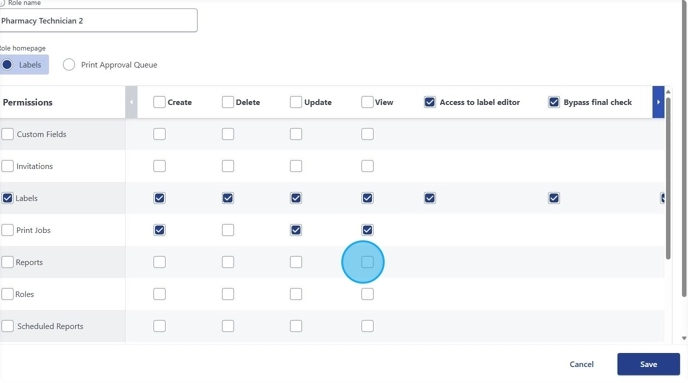Select the Print Approval Queue radio option
688x383 pixels.
[x=69, y=65]
